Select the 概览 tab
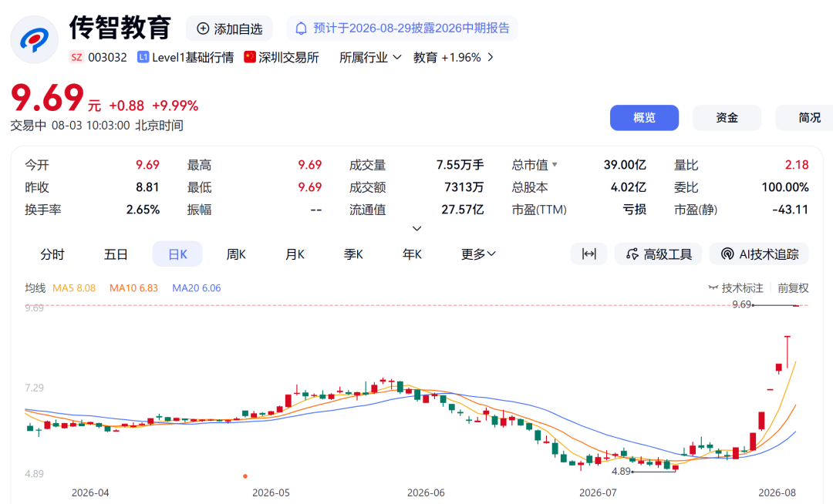 pos(644,118)
